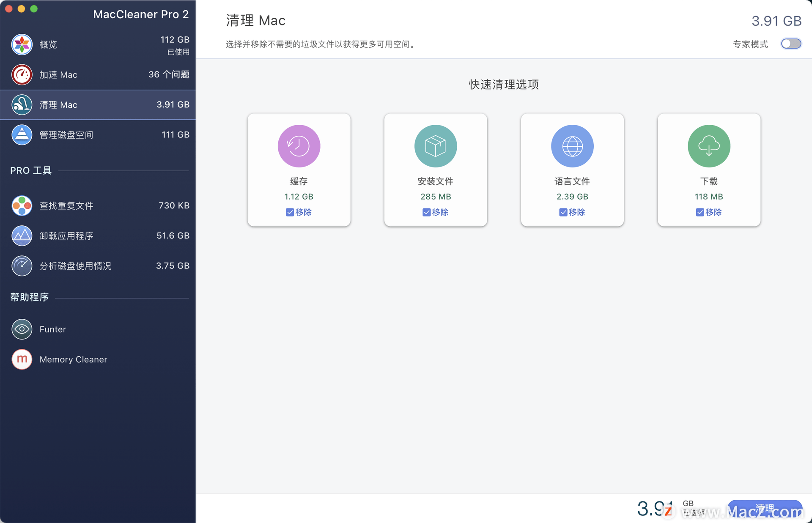Open the 概览 overview icon in sidebar
This screenshot has height=523, width=812.
(22, 44)
